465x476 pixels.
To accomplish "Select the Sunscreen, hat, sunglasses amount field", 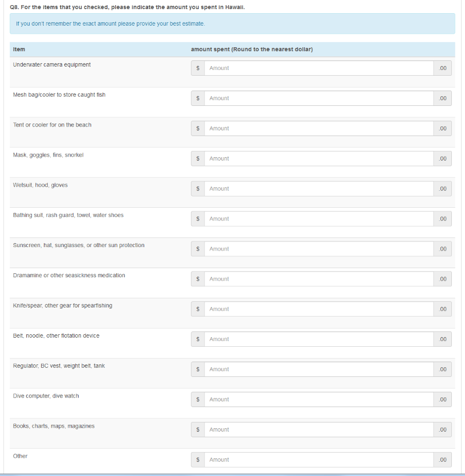I will (319, 249).
